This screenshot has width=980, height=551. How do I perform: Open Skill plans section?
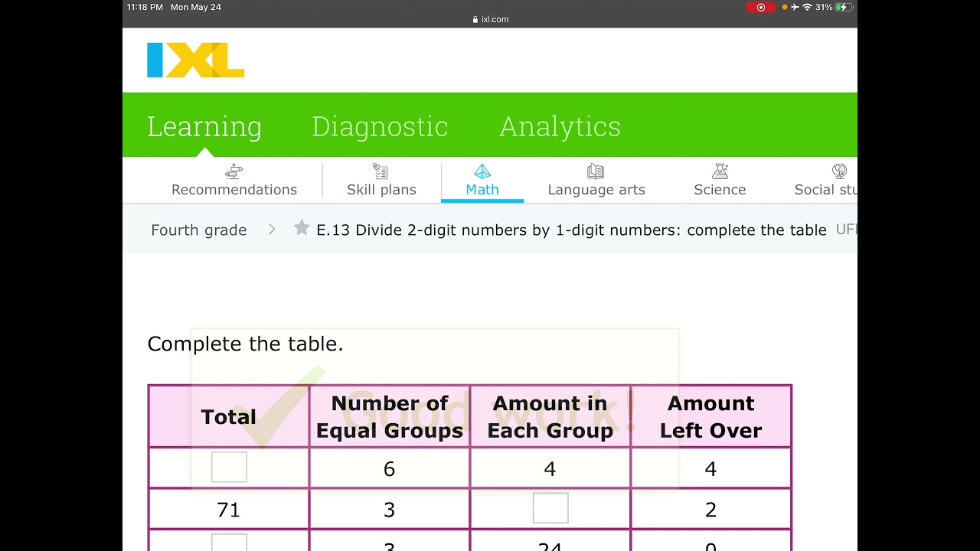381,190
